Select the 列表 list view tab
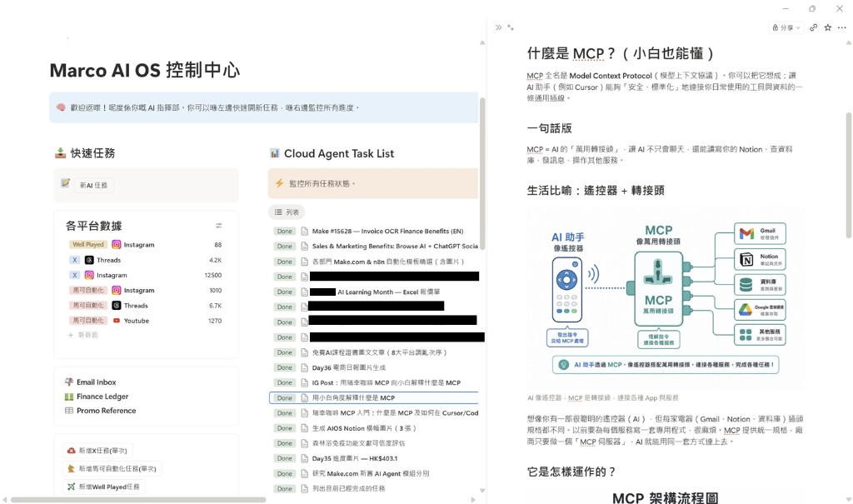 (x=287, y=212)
